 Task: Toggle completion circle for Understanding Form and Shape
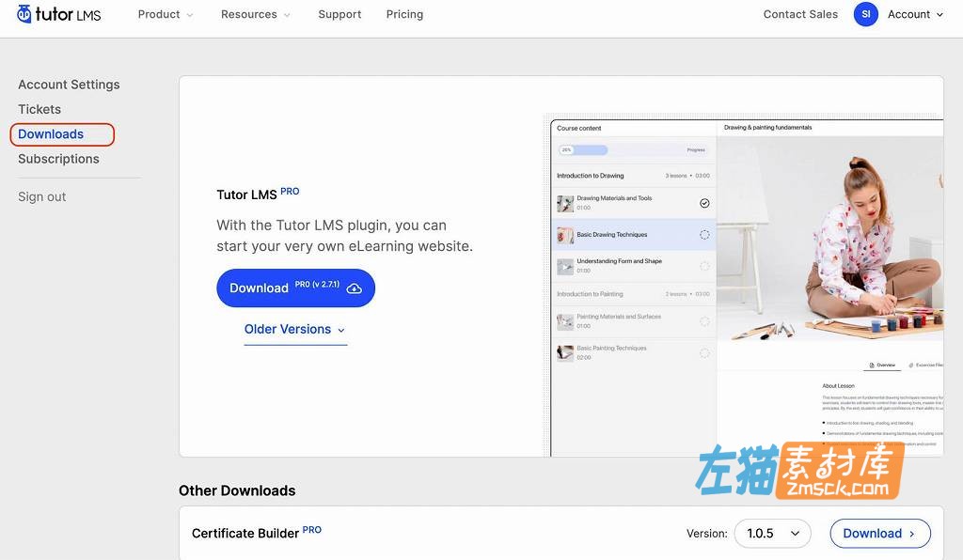click(705, 266)
